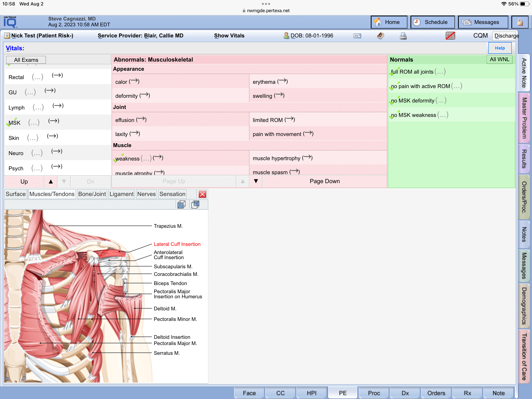
Task: Click the Show Vitals link
Action: click(229, 36)
